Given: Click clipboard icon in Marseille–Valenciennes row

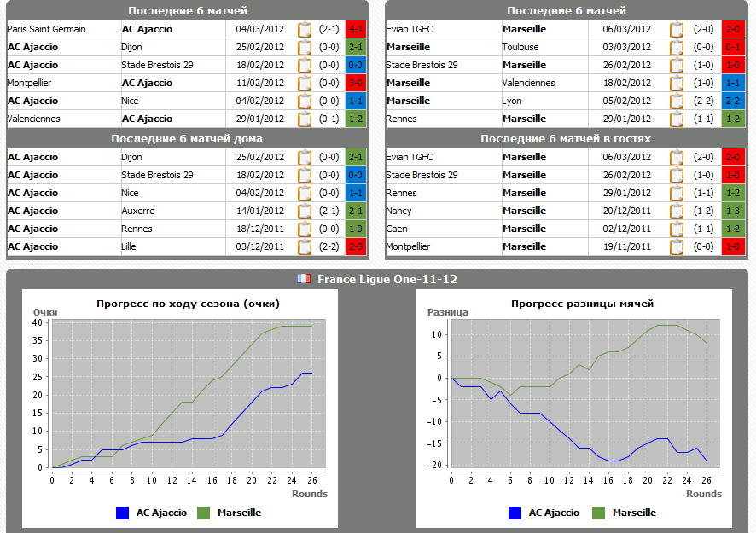Looking at the screenshot, I should point(677,83).
